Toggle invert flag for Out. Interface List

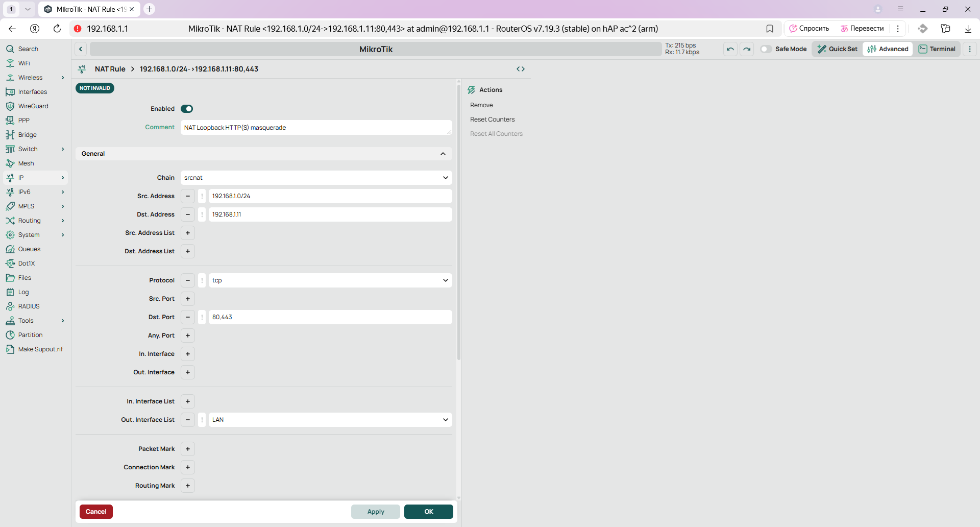(x=202, y=420)
